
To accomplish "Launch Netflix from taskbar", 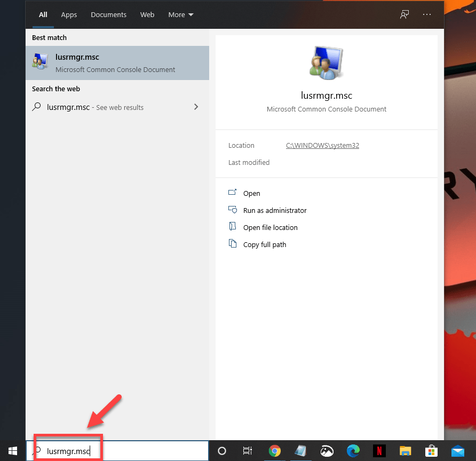I will 379,451.
